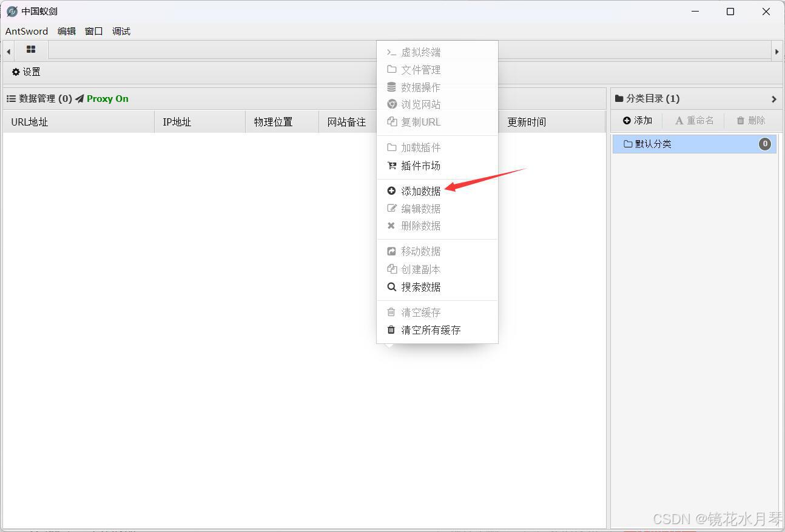785x532 pixels.
Task: Select 创建副本 in the context menu
Action: (437, 269)
